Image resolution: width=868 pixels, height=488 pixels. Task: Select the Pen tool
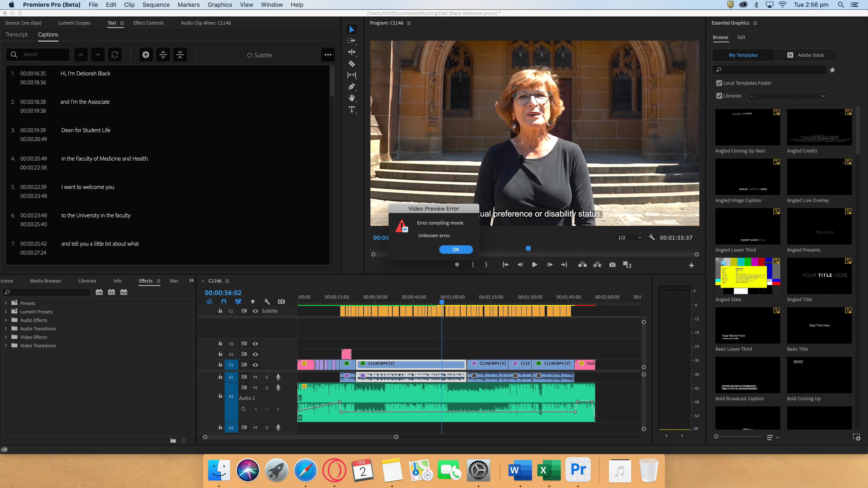351,87
